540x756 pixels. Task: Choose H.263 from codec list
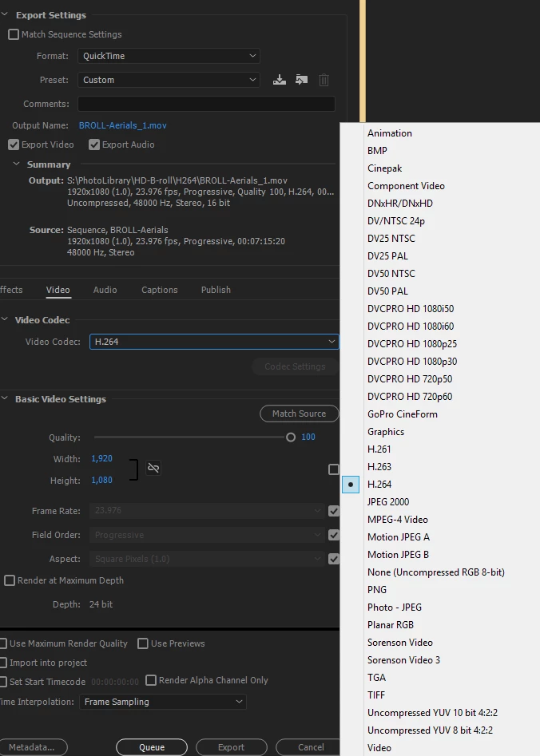pos(379,467)
